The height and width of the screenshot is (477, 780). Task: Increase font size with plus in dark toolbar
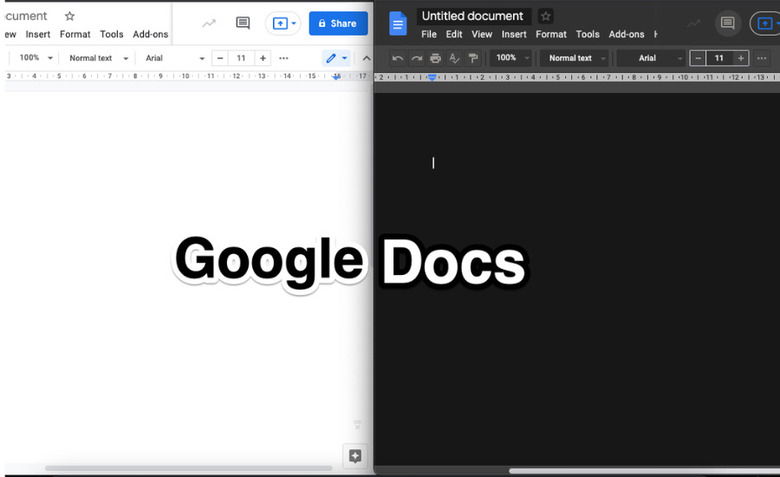point(741,58)
